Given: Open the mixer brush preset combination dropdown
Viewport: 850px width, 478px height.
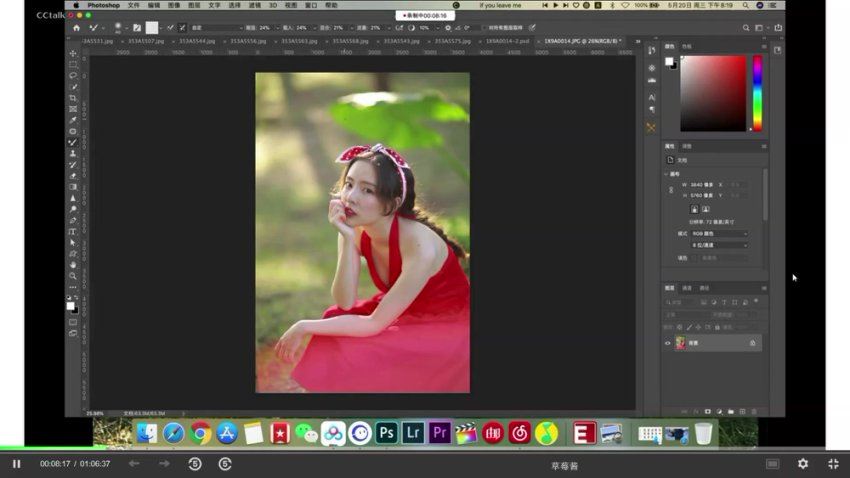Looking at the screenshot, I should coord(217,28).
